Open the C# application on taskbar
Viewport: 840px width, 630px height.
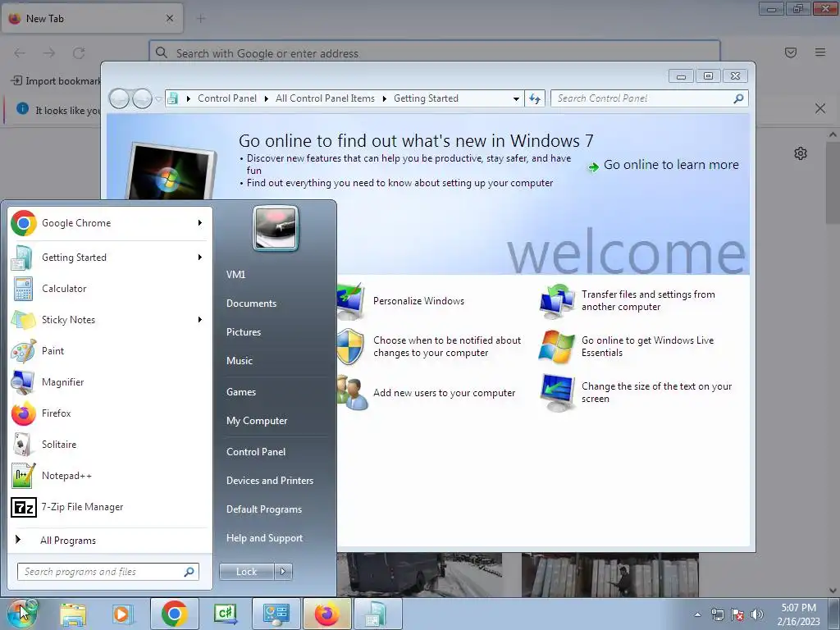tap(226, 614)
